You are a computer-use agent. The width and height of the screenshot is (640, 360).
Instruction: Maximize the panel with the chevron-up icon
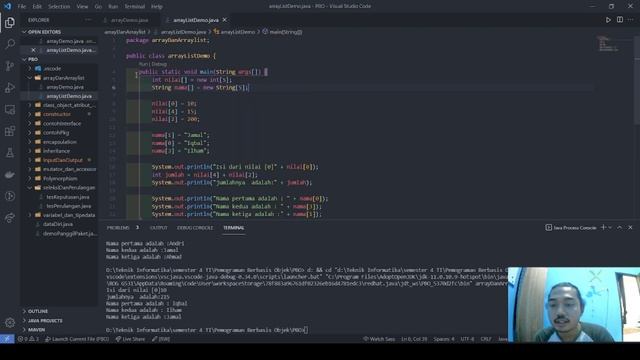click(620, 227)
